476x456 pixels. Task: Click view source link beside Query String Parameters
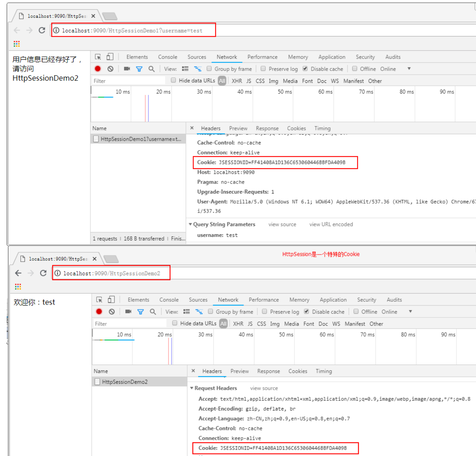click(282, 224)
